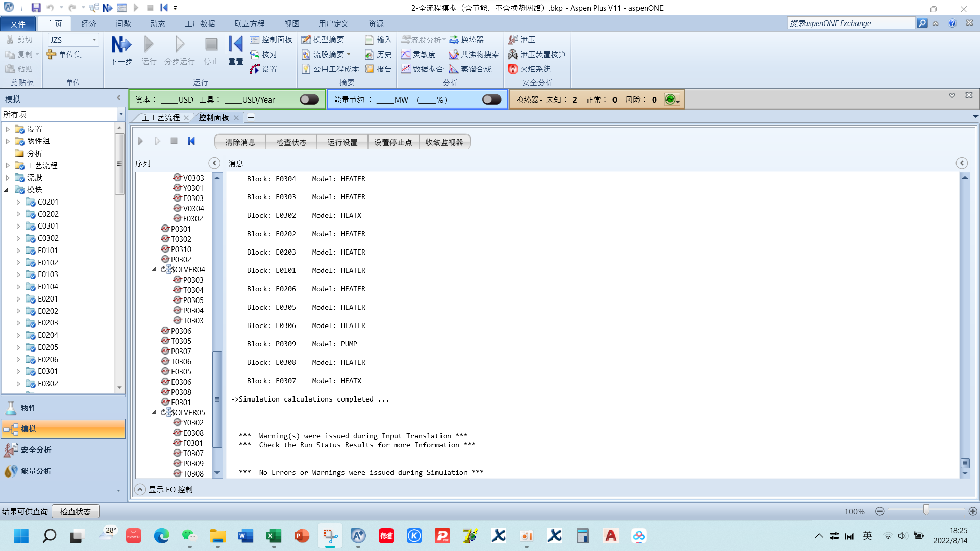980x551 pixels.
Task: Toggle the green heat exchanger status button
Action: [x=671, y=99]
